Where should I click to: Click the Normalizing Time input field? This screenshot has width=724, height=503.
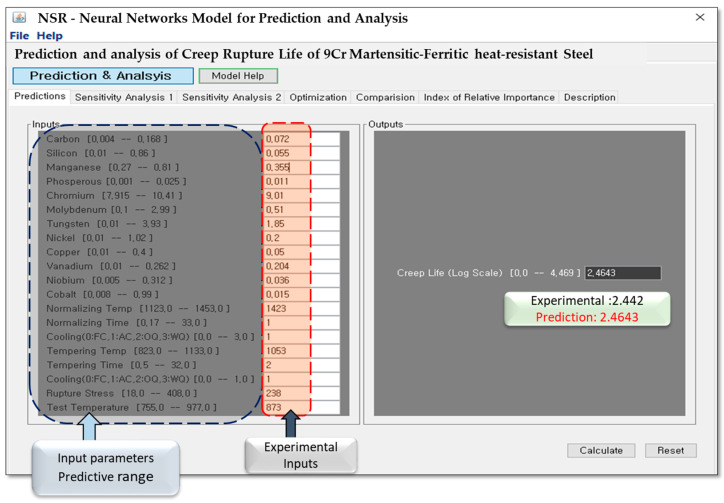(x=302, y=322)
